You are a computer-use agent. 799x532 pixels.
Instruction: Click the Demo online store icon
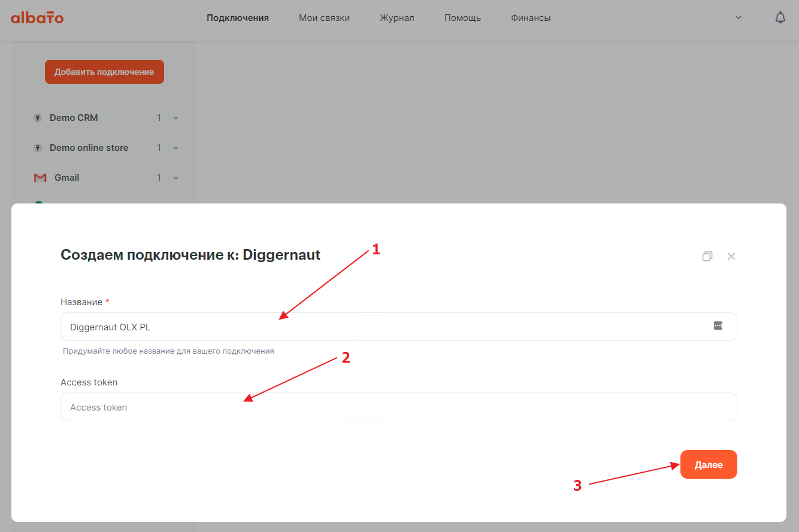pos(37,148)
